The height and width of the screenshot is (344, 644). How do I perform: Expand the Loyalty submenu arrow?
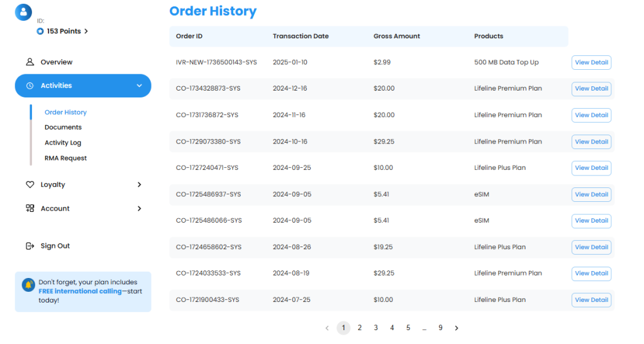click(x=139, y=185)
